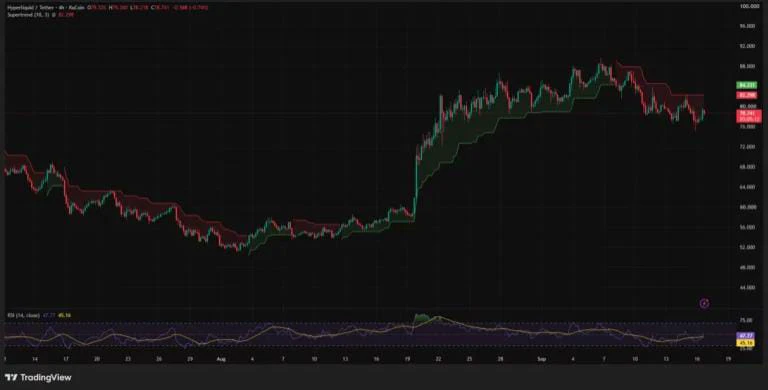Click the green 84 price label on axis

[x=747, y=85]
